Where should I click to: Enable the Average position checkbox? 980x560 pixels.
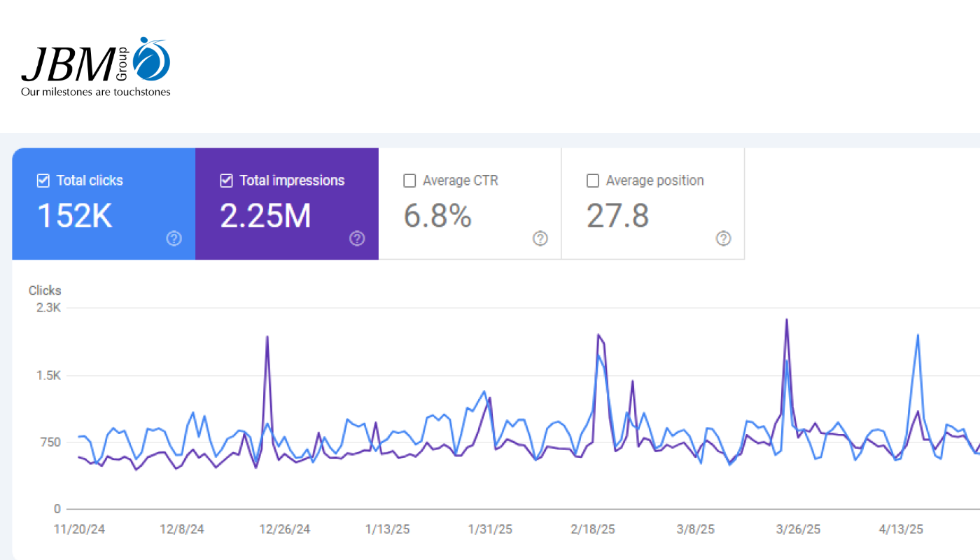tap(593, 181)
